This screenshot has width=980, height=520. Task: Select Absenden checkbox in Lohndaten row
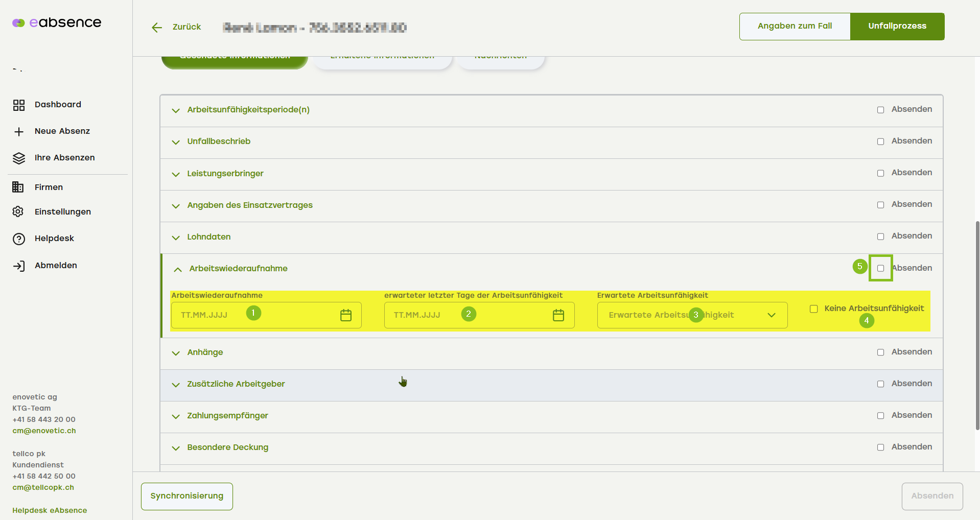click(880, 237)
